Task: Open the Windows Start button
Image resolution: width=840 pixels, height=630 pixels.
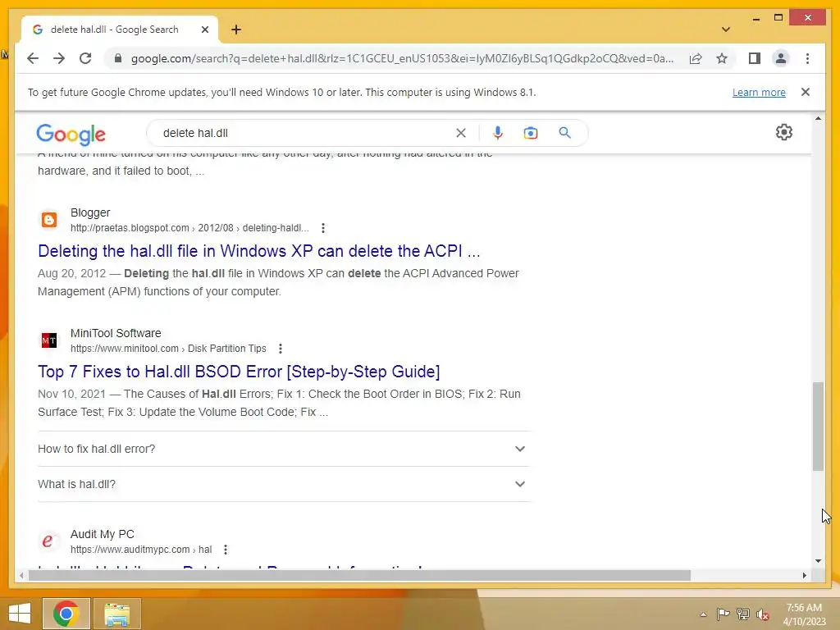Action: pyautogui.click(x=20, y=614)
